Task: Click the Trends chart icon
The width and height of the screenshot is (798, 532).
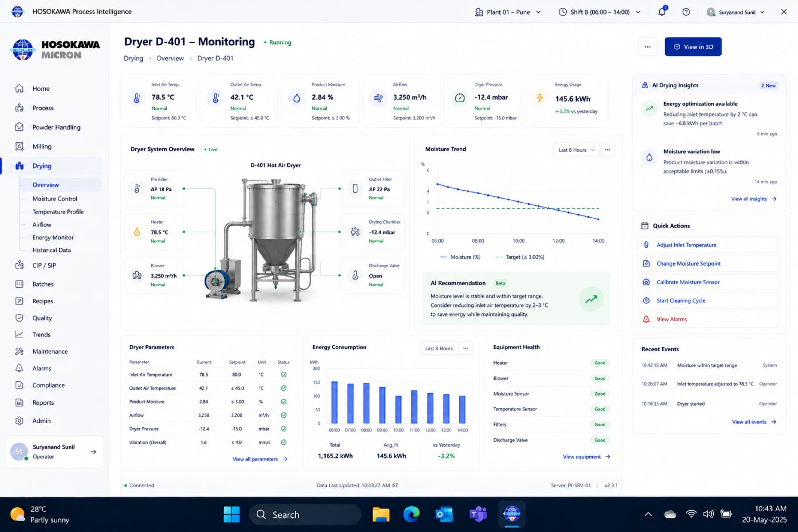Action: click(x=20, y=335)
